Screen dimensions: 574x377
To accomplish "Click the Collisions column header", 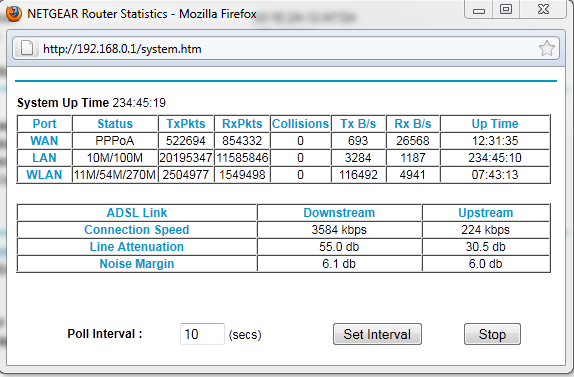I will tap(300, 124).
